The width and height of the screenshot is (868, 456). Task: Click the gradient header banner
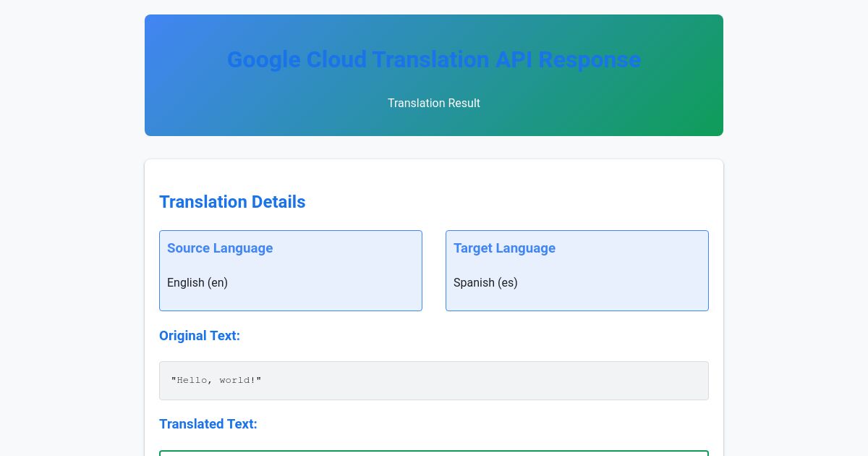point(434,75)
